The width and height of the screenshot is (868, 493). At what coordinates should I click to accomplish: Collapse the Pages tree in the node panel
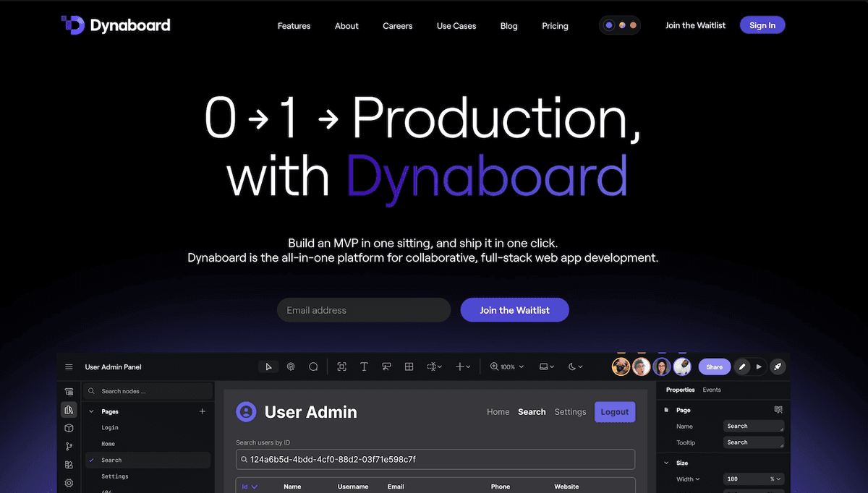[91, 411]
